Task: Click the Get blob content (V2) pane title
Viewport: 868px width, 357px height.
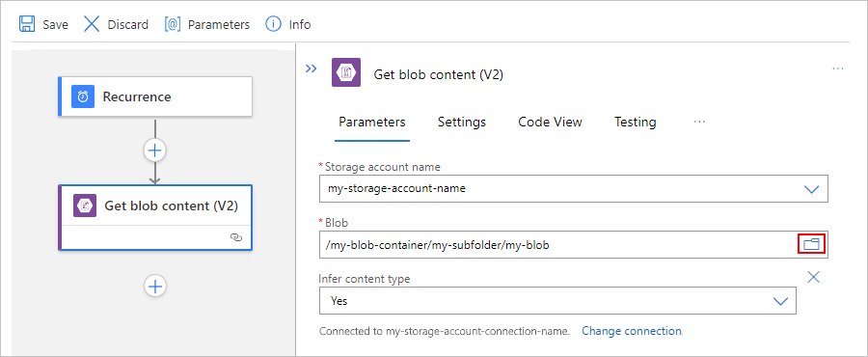Action: click(439, 74)
